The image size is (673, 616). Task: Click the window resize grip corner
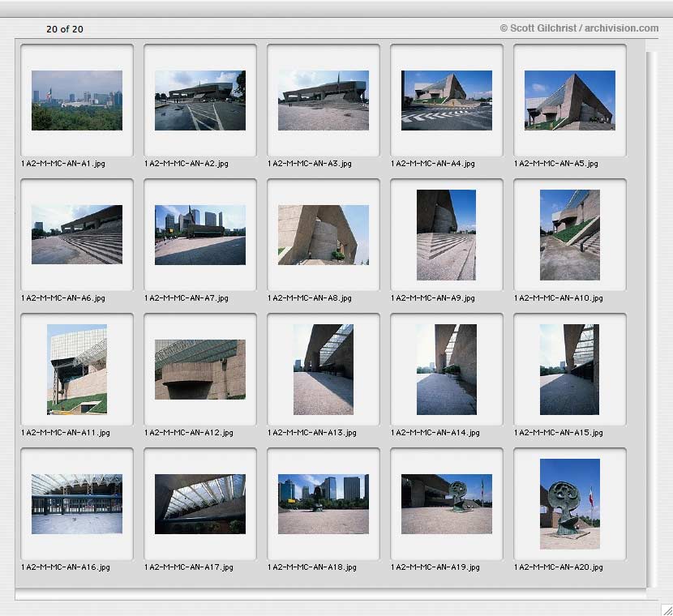(667, 610)
